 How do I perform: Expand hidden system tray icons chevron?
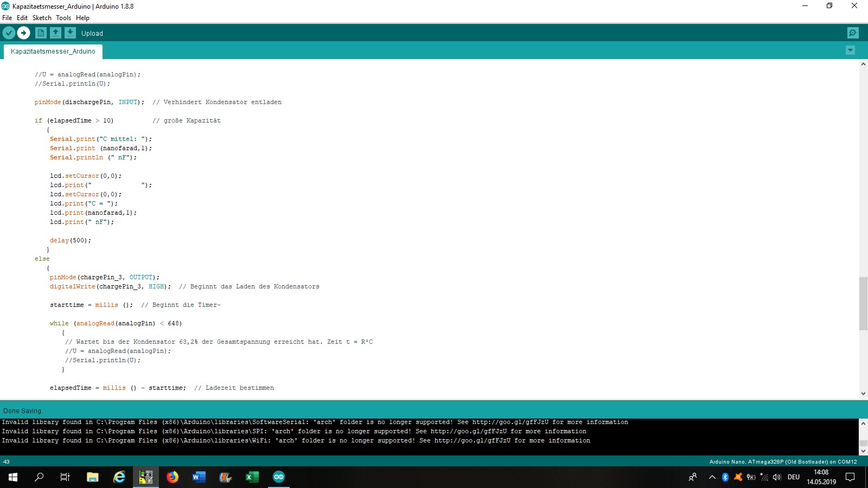click(712, 477)
